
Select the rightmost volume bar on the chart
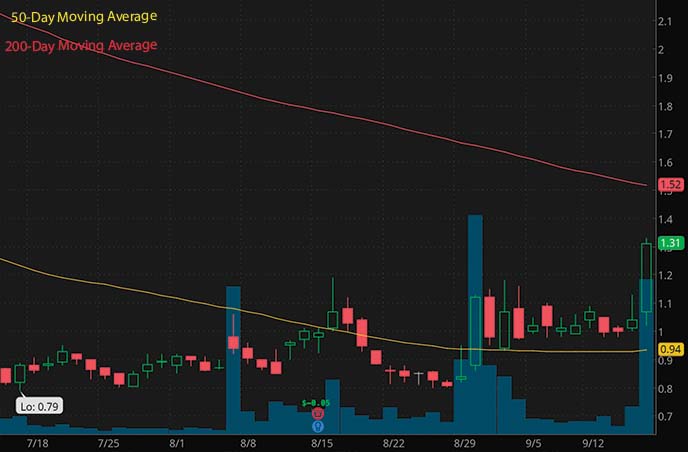click(646, 356)
